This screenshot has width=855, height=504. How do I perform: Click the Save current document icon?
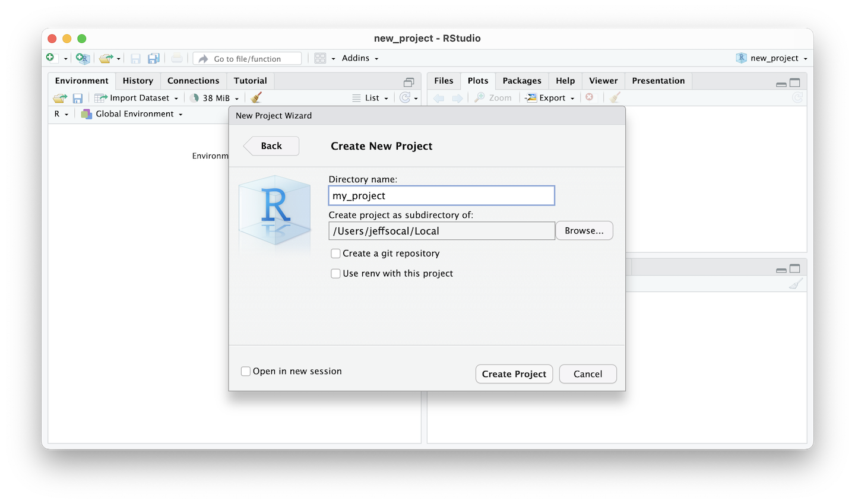135,58
